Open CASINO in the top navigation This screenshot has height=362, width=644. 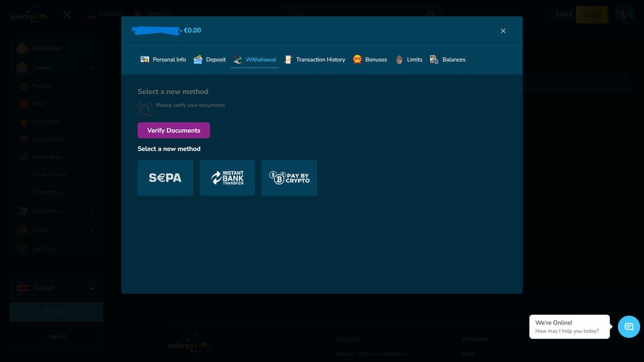tap(105, 14)
